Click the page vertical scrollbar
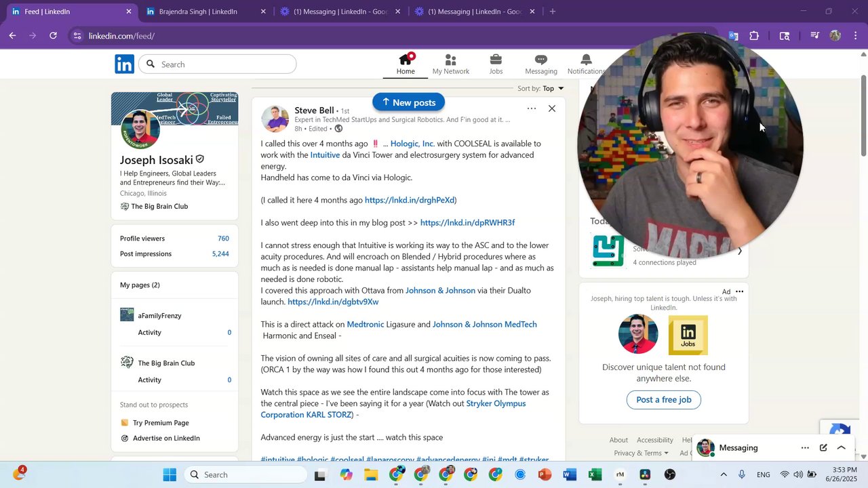This screenshot has width=868, height=488. (x=863, y=115)
